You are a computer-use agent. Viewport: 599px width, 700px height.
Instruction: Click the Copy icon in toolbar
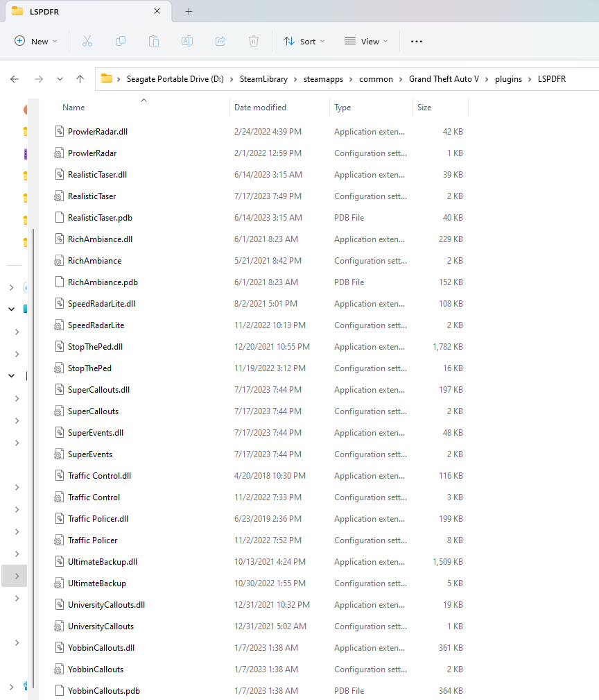coord(121,41)
